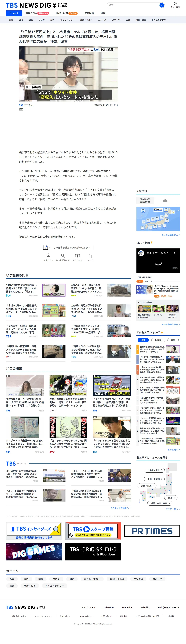Open もっと動画を見る link
Screen dimensions: 186x644
coord(170,324)
